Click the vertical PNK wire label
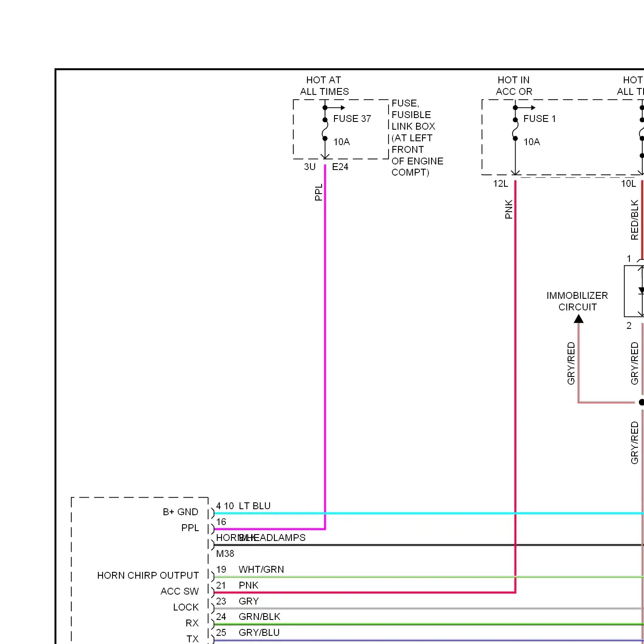Viewport: 644px width, 644px height. pyautogui.click(x=509, y=209)
